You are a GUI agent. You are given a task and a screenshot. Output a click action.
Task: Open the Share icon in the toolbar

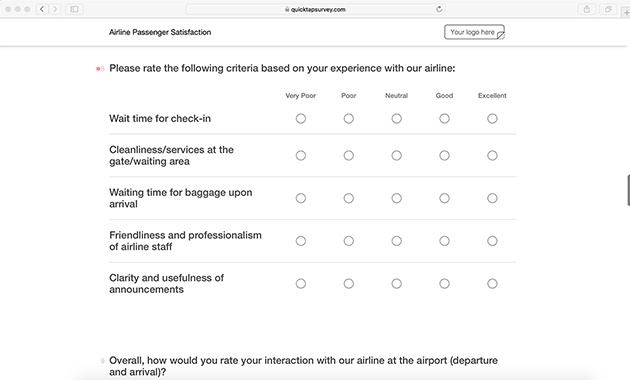pos(587,9)
